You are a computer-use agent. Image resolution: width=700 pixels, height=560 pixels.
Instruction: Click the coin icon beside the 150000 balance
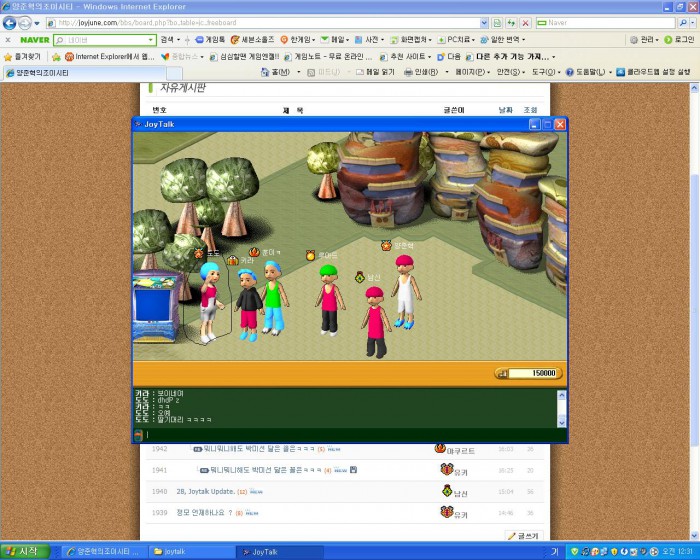(x=501, y=373)
